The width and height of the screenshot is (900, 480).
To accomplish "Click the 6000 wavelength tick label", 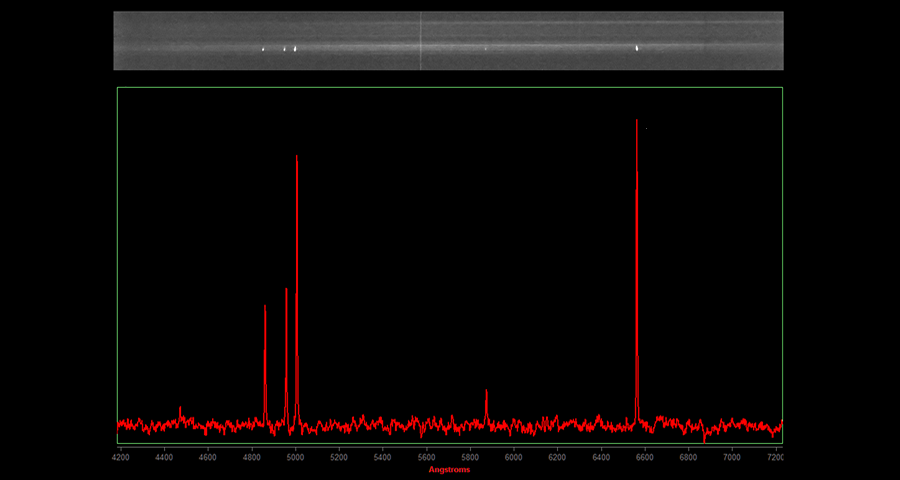I will pos(513,457).
